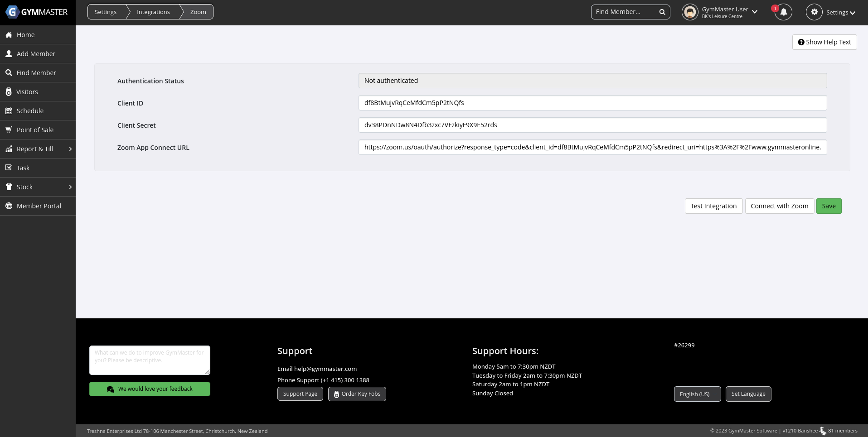
Task: Click the GymMaster User avatar
Action: [x=690, y=12]
